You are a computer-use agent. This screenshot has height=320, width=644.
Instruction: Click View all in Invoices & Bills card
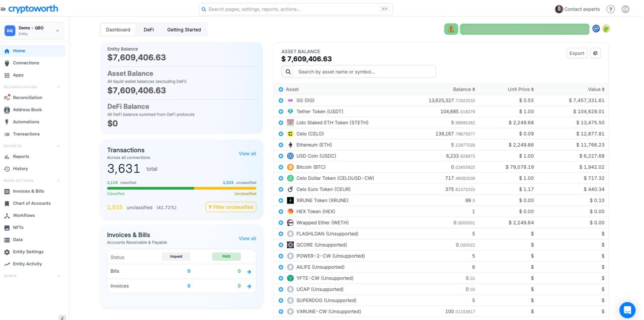coord(247,239)
